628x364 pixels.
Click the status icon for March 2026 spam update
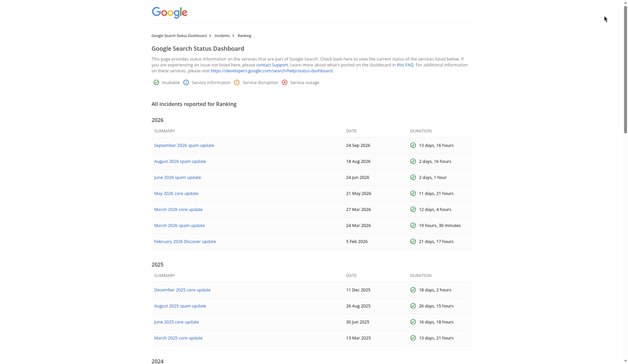tap(413, 226)
